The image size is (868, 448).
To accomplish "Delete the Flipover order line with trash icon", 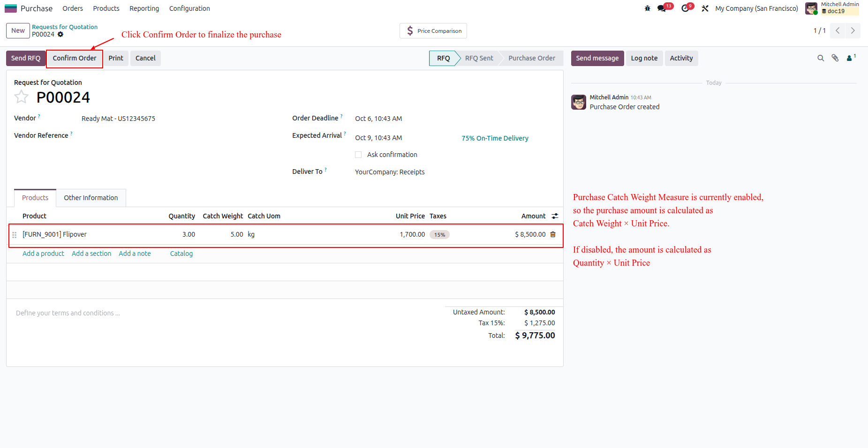I will click(553, 234).
